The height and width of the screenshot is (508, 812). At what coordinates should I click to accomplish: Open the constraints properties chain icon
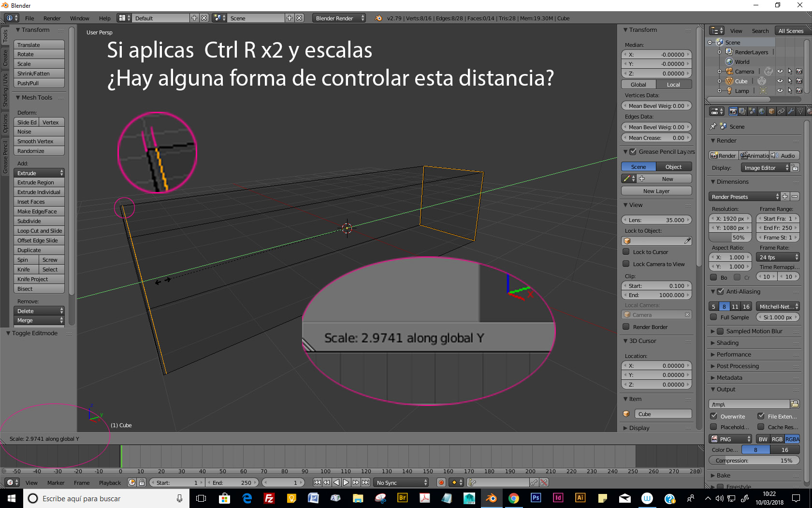tap(781, 111)
